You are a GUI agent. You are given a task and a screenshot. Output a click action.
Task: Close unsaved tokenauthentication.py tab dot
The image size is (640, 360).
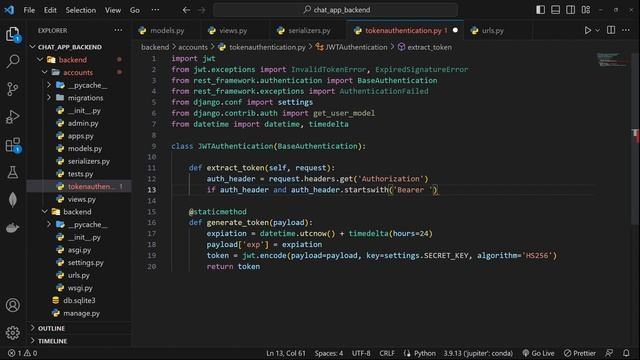pyautogui.click(x=455, y=30)
